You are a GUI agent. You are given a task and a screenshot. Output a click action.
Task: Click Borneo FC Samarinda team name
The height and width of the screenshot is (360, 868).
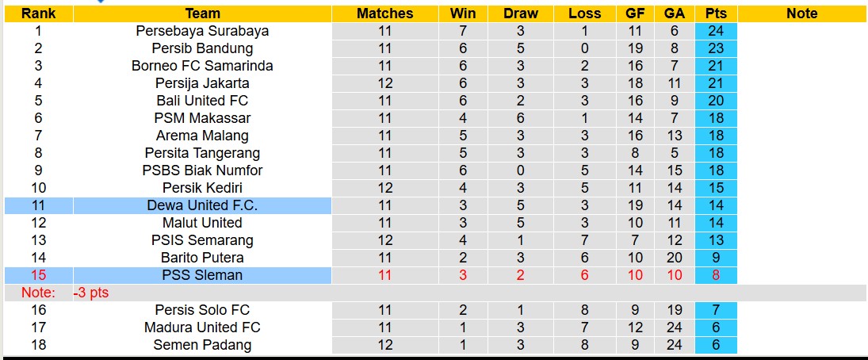(x=202, y=66)
